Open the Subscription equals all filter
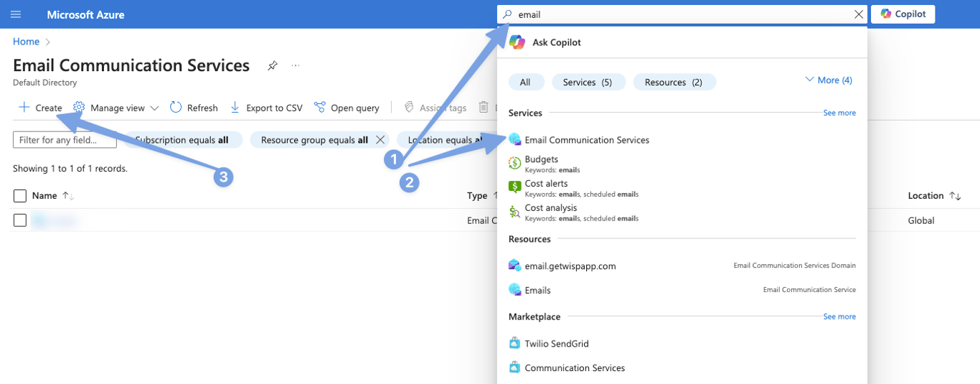 click(x=182, y=140)
